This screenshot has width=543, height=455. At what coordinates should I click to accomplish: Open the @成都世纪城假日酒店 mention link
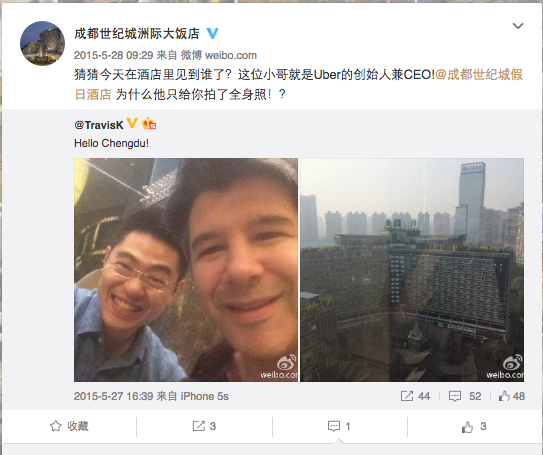299,84
